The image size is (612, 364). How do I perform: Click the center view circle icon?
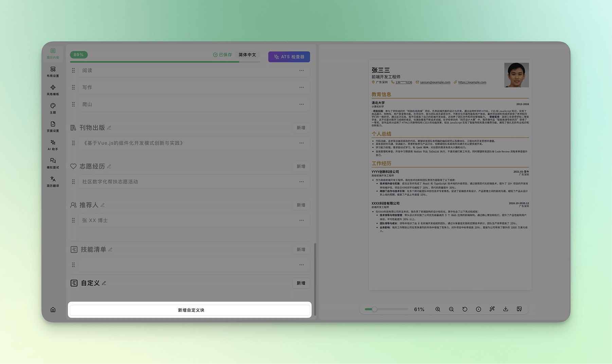pos(479,309)
